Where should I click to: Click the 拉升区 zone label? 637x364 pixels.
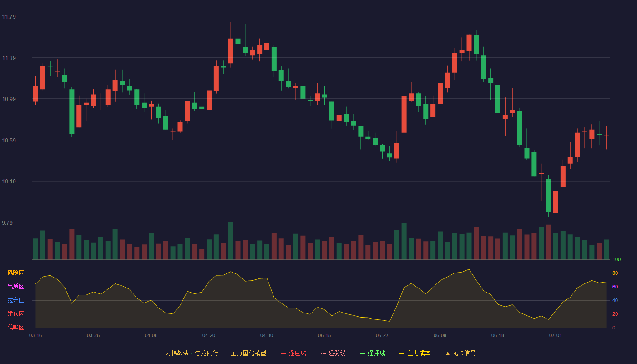[15, 300]
